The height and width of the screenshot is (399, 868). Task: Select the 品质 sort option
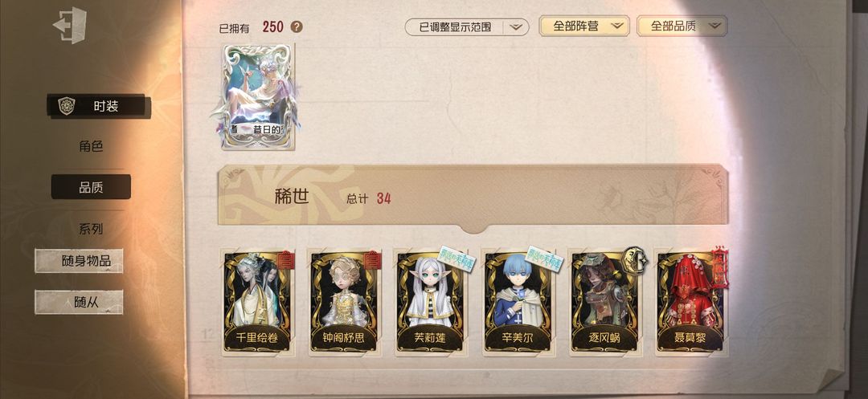91,187
